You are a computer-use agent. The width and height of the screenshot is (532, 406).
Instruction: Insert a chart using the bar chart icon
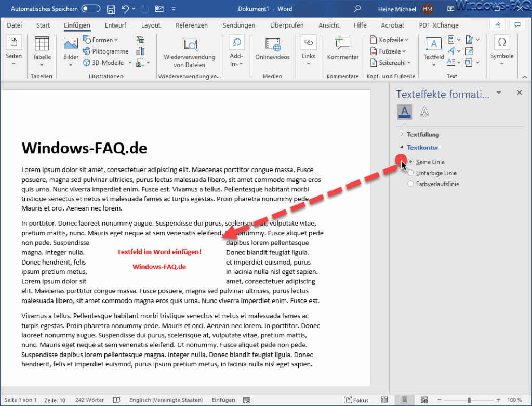(140, 51)
